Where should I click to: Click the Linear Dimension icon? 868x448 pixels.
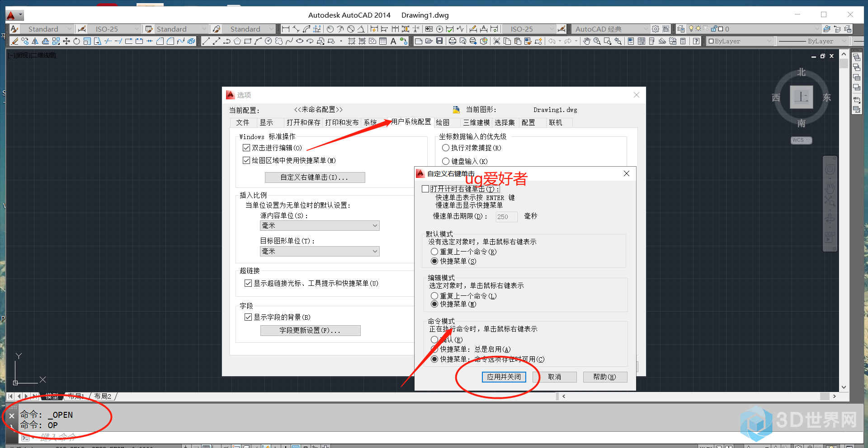point(285,29)
